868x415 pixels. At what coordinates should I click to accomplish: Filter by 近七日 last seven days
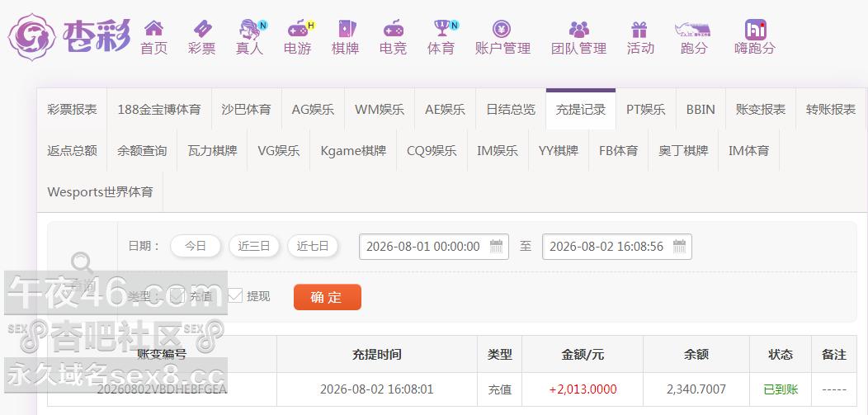tap(313, 246)
